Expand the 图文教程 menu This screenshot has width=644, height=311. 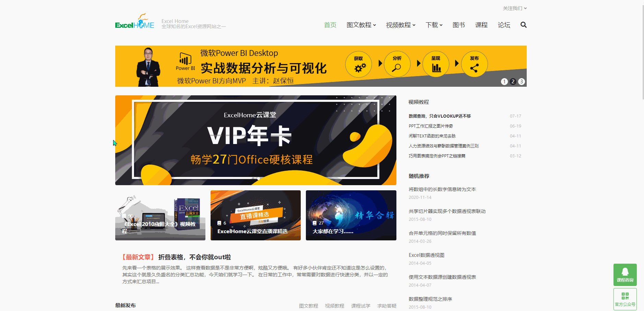click(x=361, y=25)
